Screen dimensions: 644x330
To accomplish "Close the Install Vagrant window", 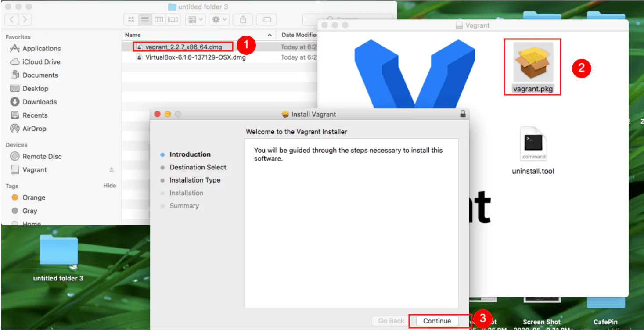I will (158, 114).
